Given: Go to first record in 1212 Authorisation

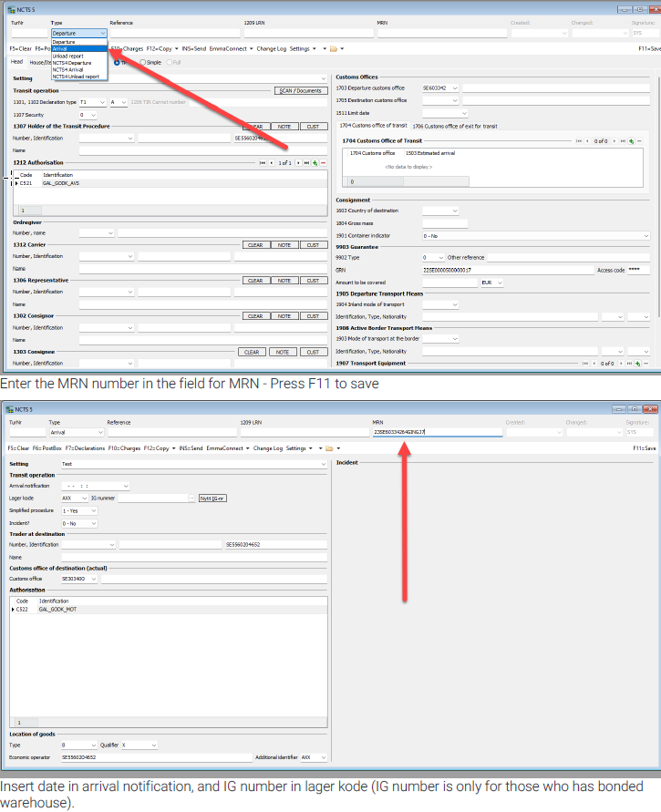Looking at the screenshot, I should [x=263, y=162].
